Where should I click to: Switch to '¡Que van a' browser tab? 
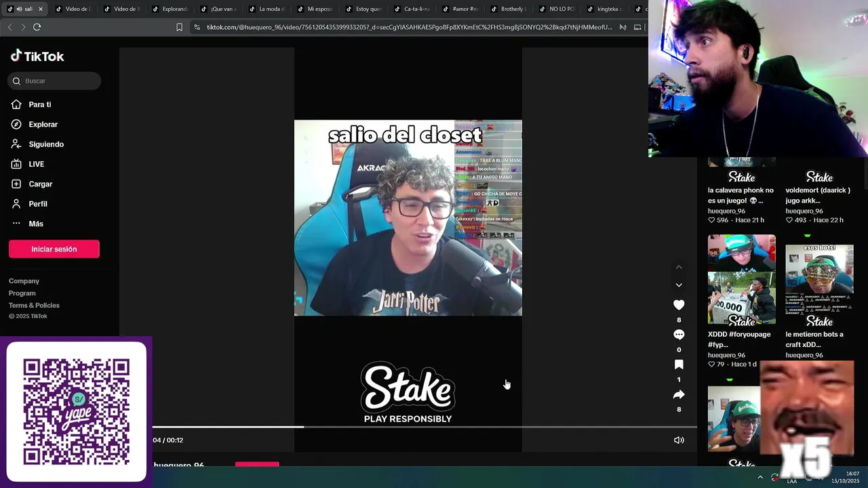click(218, 9)
